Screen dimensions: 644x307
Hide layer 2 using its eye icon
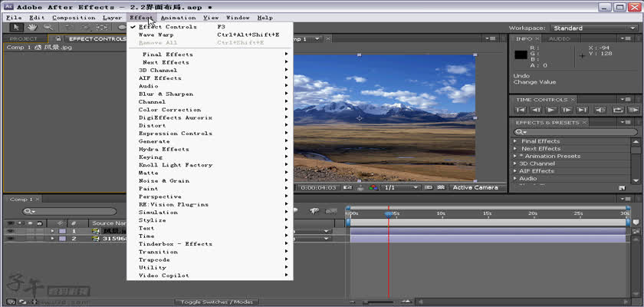[10, 239]
